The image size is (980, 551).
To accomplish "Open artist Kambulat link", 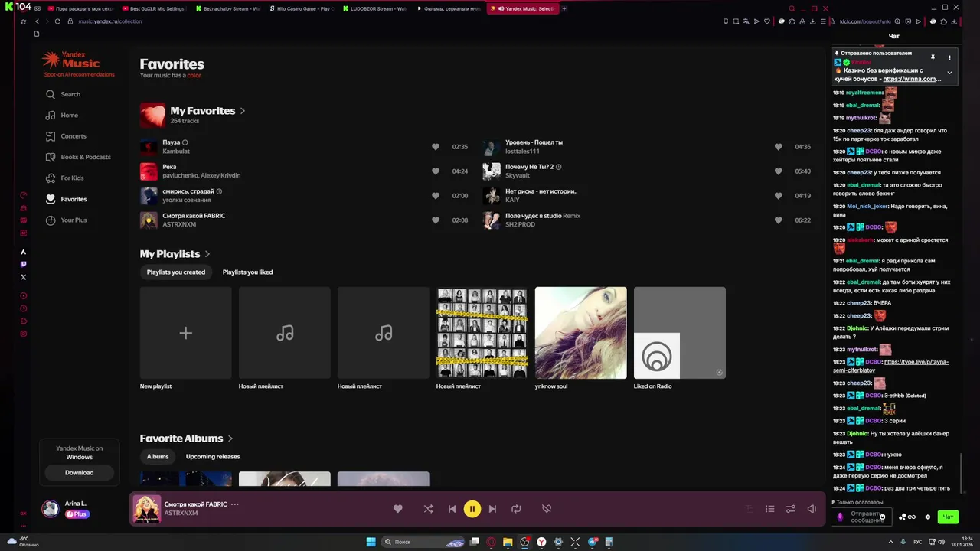I will [176, 152].
